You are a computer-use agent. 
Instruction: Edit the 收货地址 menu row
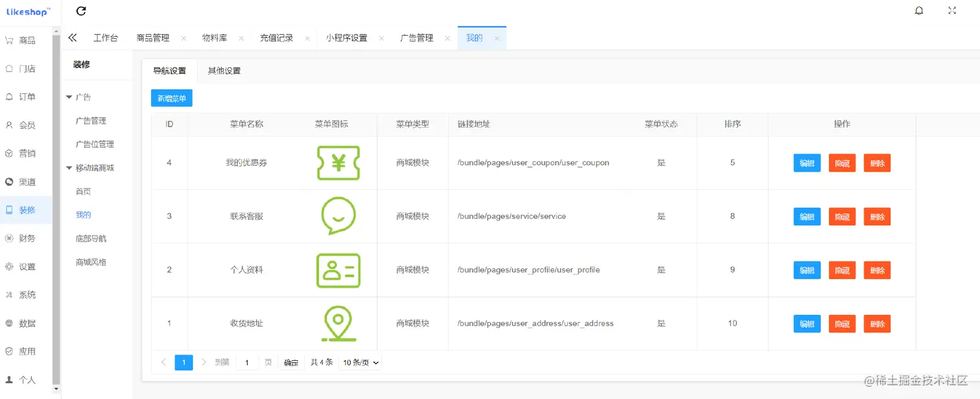[807, 324]
